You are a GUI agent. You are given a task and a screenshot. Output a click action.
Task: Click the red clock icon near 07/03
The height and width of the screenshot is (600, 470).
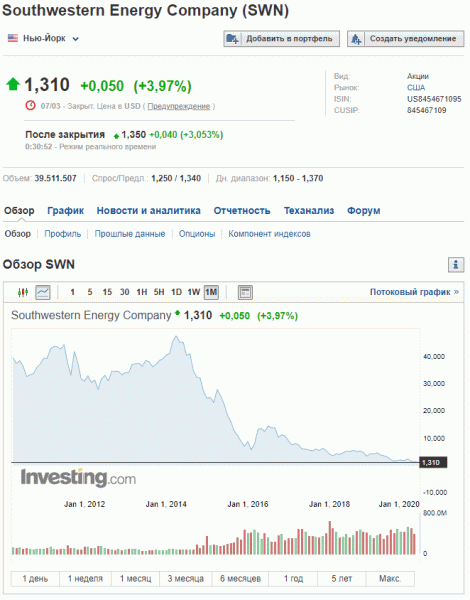click(x=30, y=105)
